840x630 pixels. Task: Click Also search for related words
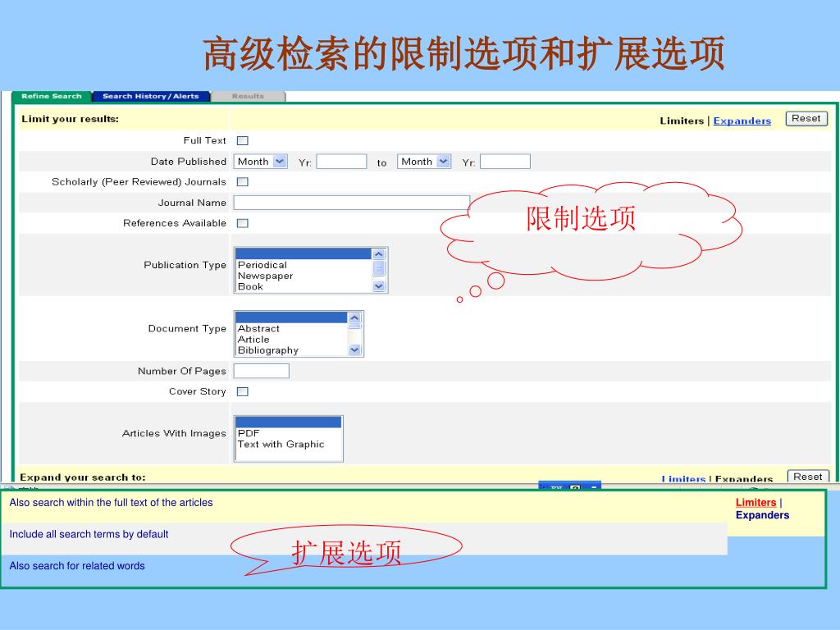click(x=77, y=566)
